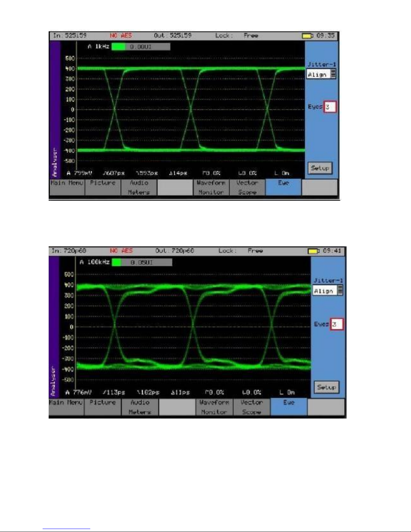Click the 'A 1kHz' filter label
Viewport: 411px width, 532px height.
pos(98,47)
